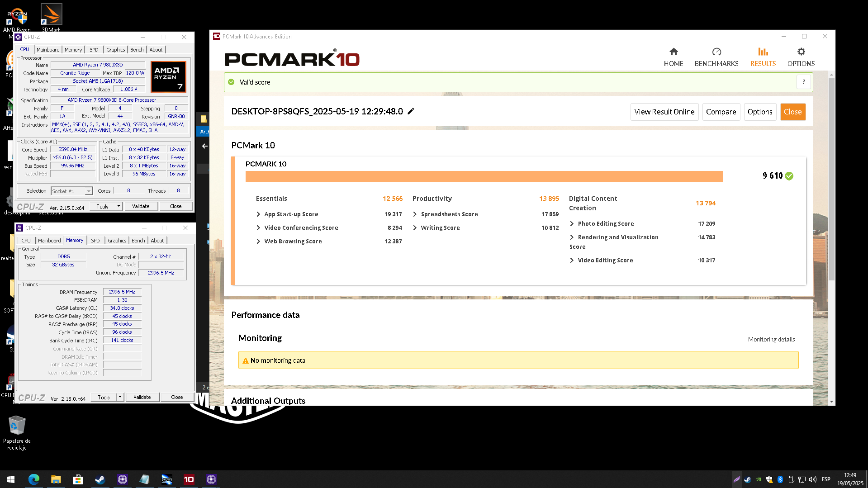This screenshot has height=488, width=868.
Task: Open Steam from taskbar
Action: [100, 479]
